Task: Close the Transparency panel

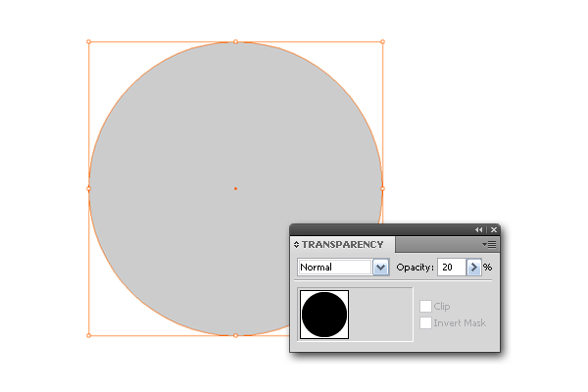Action: pyautogui.click(x=494, y=229)
